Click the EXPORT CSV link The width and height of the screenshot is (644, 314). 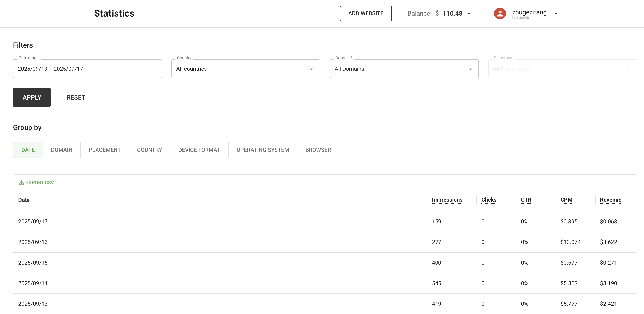(40, 183)
